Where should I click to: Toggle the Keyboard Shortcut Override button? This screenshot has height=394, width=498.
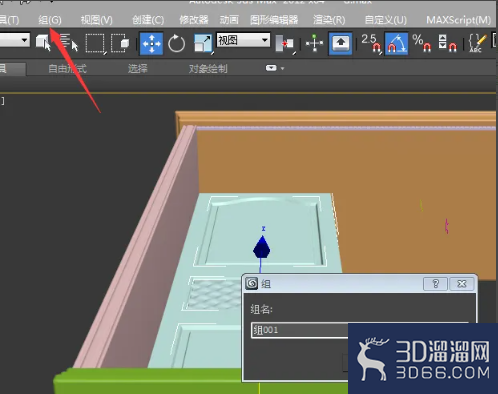tap(340, 43)
